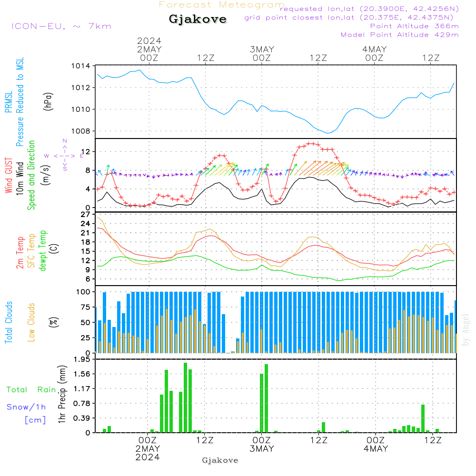Click the 'Total Rain' green label
The image size is (476, 476).
click(31, 390)
